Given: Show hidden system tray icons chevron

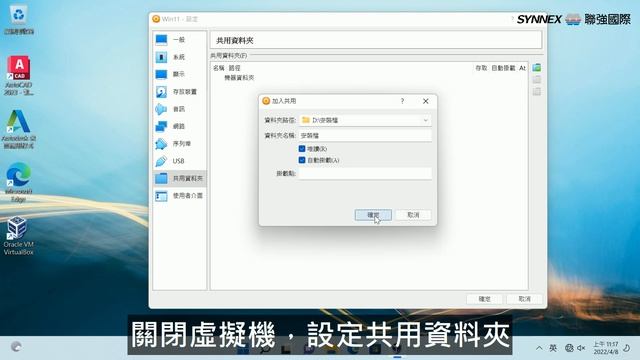Looking at the screenshot, I should tap(539, 348).
